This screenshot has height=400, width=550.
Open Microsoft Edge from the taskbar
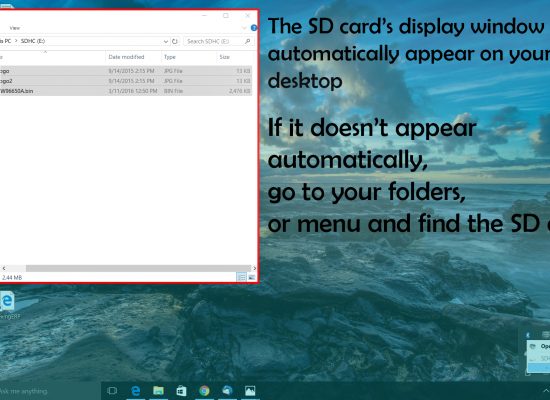135,391
